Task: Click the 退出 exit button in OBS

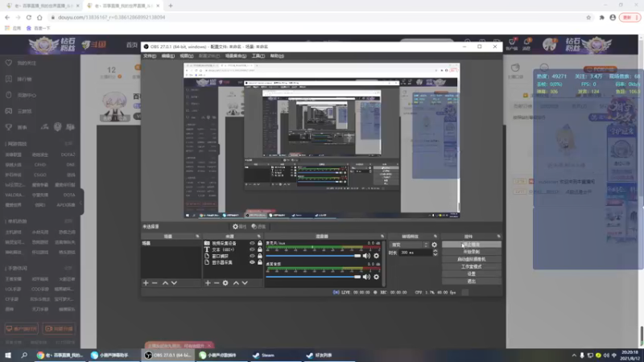Action: coord(472,281)
